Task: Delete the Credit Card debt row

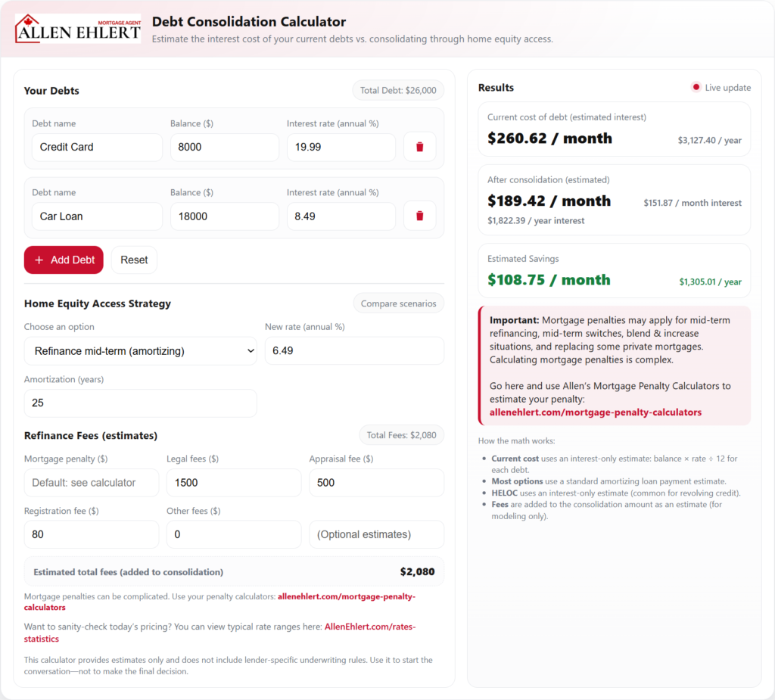Action: click(x=419, y=147)
